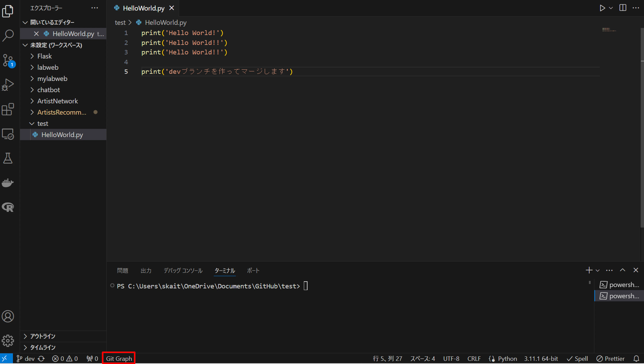Viewport: 644px width, 364px height.
Task: Collapse the untitled workspace section
Action: (63, 45)
